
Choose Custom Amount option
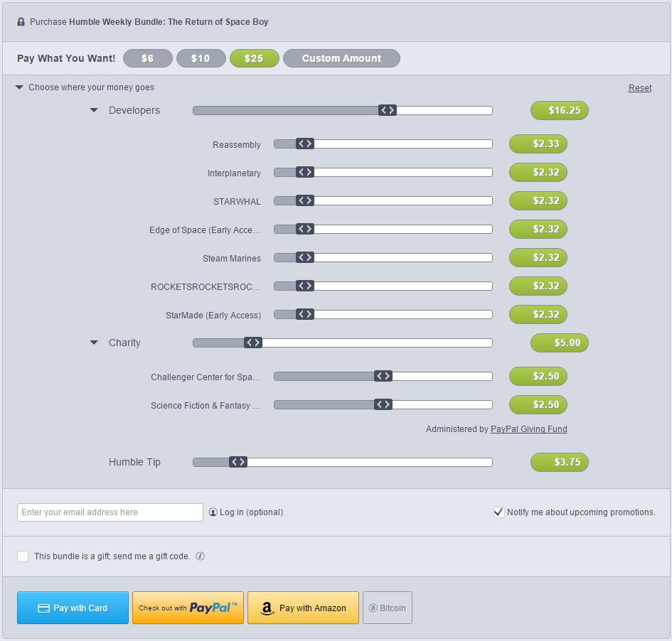(341, 58)
